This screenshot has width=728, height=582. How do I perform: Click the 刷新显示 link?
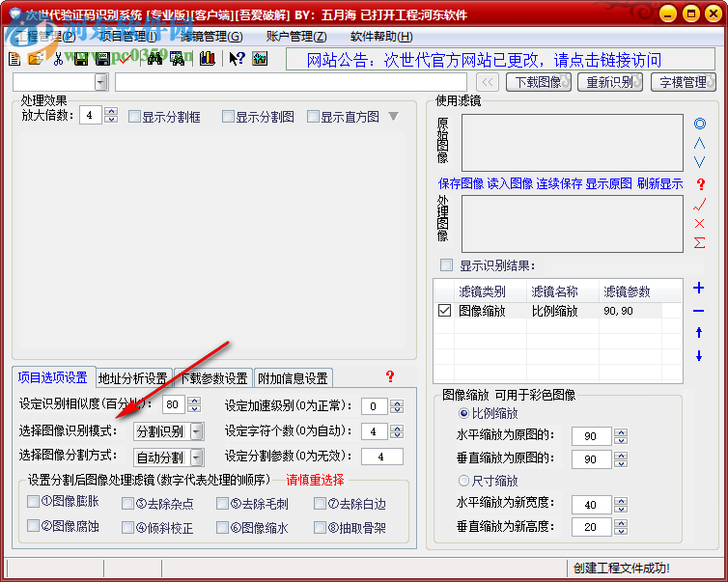[659, 183]
